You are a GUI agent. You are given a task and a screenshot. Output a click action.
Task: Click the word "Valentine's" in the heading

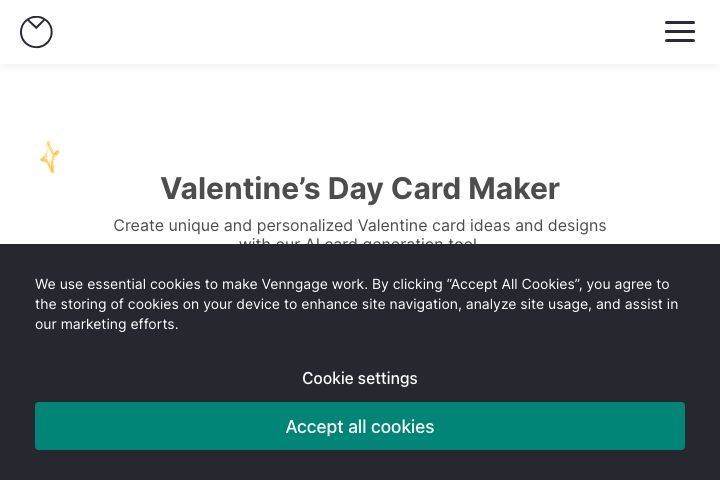[x=240, y=188]
